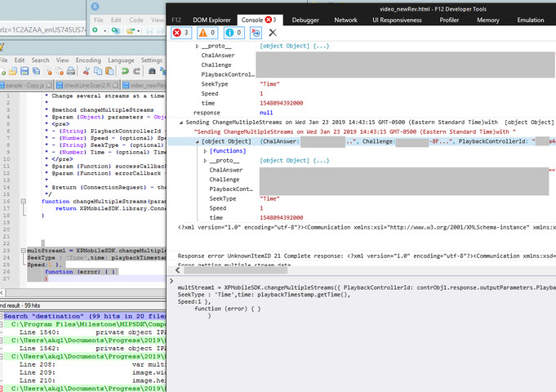Toggle the errors filter showing 3
Image resolution: width=556 pixels, height=392 pixels.
tap(180, 33)
